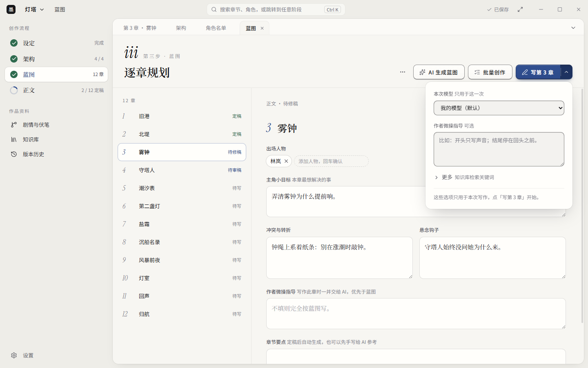Open the three-dot more options menu
Image resolution: width=588 pixels, height=368 pixels.
click(403, 72)
